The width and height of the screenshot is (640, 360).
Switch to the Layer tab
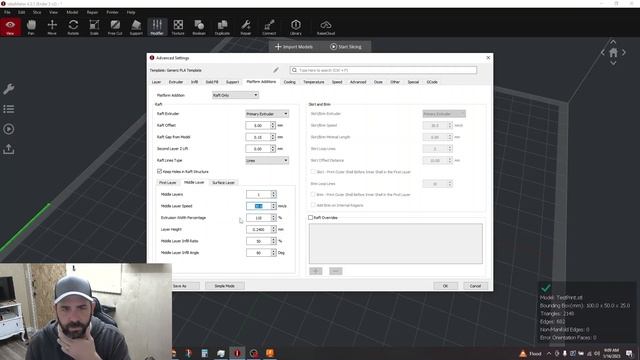click(156, 82)
